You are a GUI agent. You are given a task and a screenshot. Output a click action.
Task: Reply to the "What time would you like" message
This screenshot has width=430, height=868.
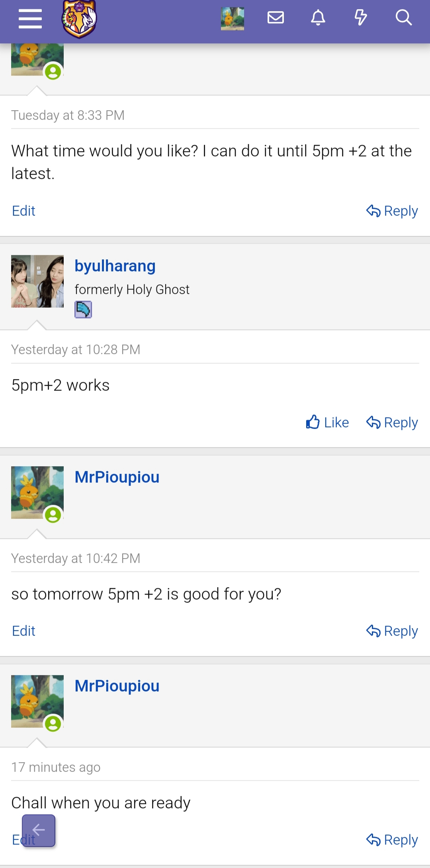point(392,211)
